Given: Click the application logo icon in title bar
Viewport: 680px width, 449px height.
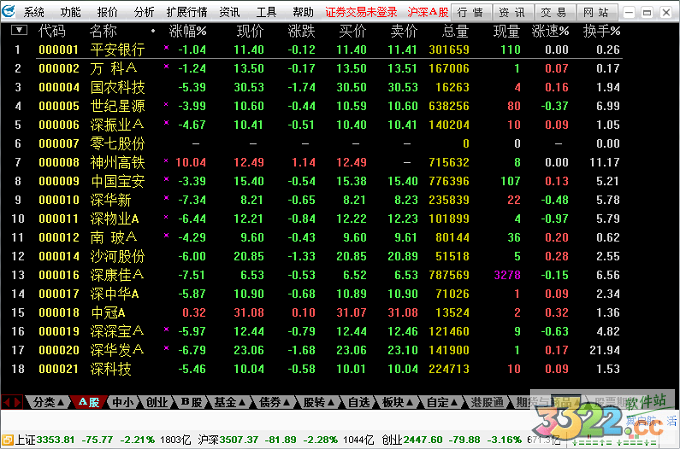Looking at the screenshot, I should coord(9,11).
